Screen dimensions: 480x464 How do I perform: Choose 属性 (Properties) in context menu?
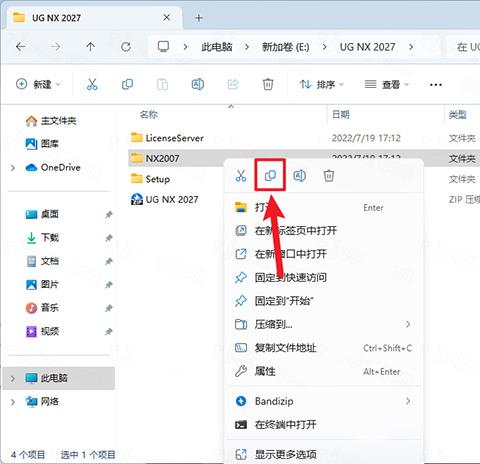(x=324, y=371)
